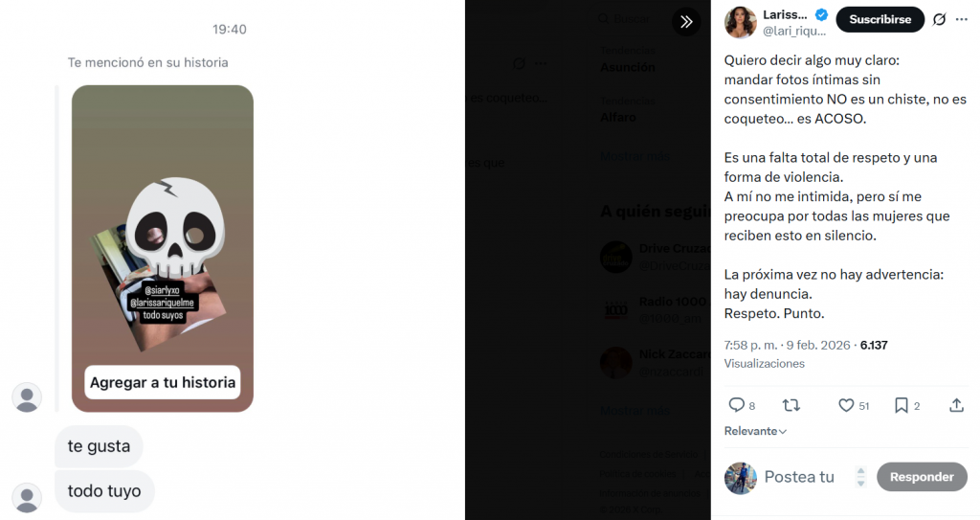The height and width of the screenshot is (520, 980).
Task: Click the reply bubble icon with 8
Action: [737, 406]
